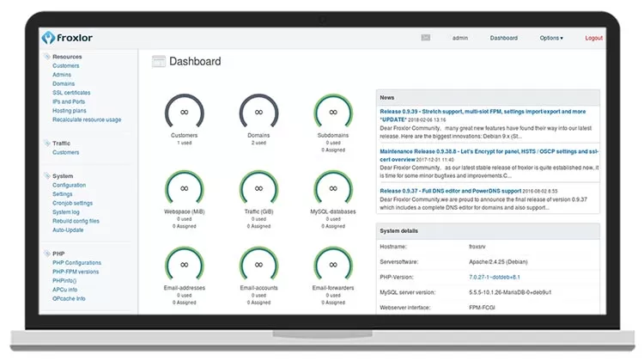The width and height of the screenshot is (644, 361).
Task: Open SSL certificates
Action: pyautogui.click(x=71, y=93)
